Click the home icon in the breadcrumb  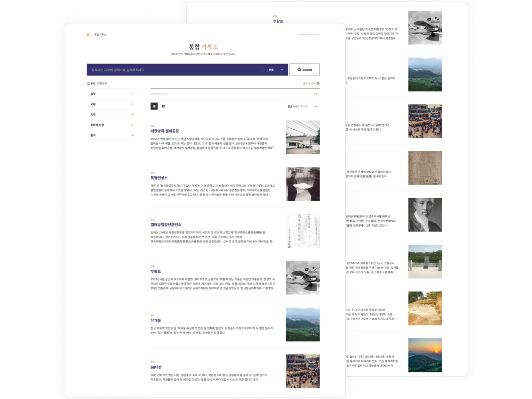click(x=88, y=35)
